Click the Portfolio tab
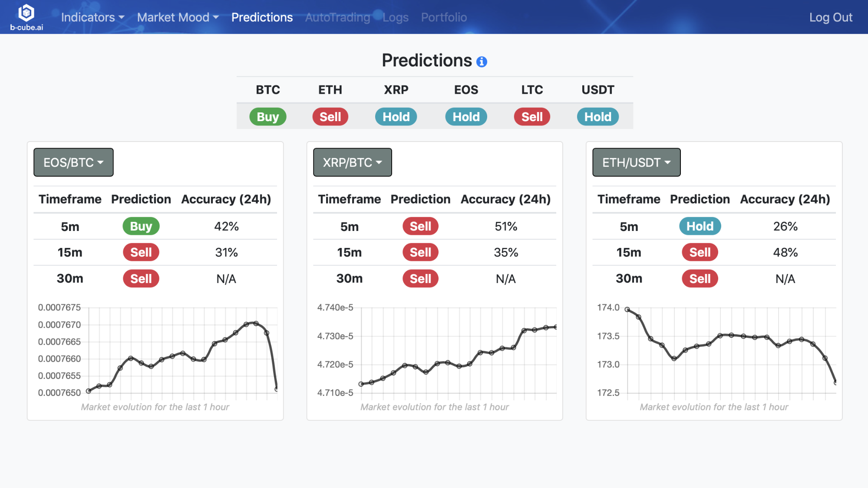The width and height of the screenshot is (868, 488). (444, 17)
